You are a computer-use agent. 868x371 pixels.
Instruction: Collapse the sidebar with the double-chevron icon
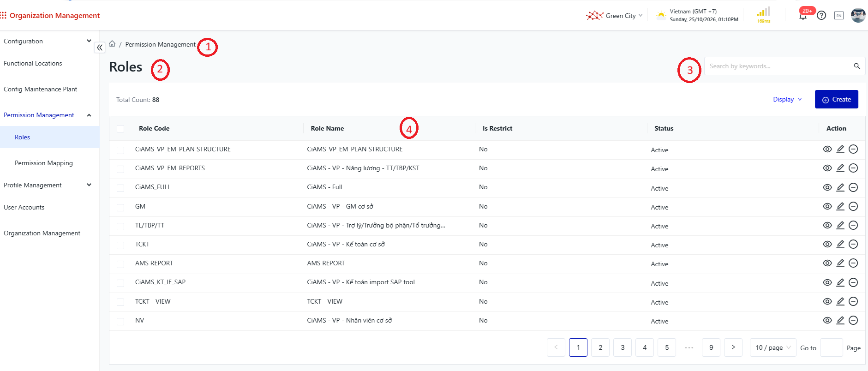click(100, 48)
